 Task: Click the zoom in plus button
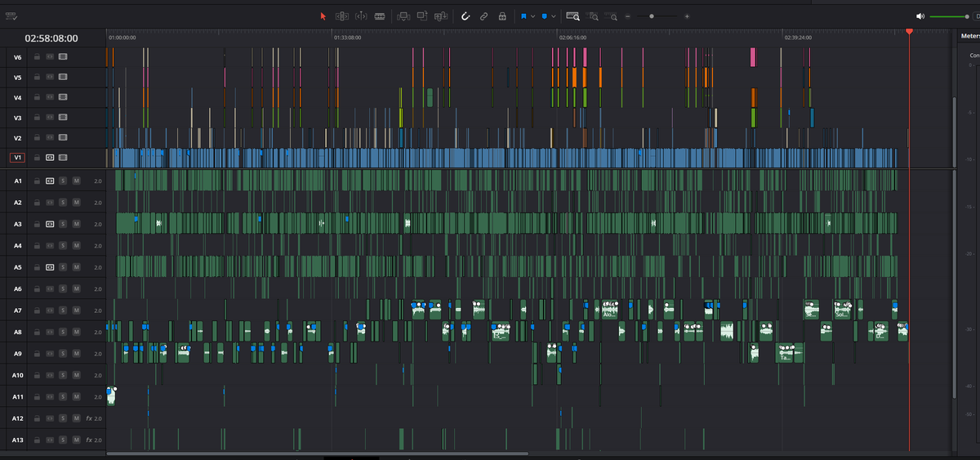687,16
